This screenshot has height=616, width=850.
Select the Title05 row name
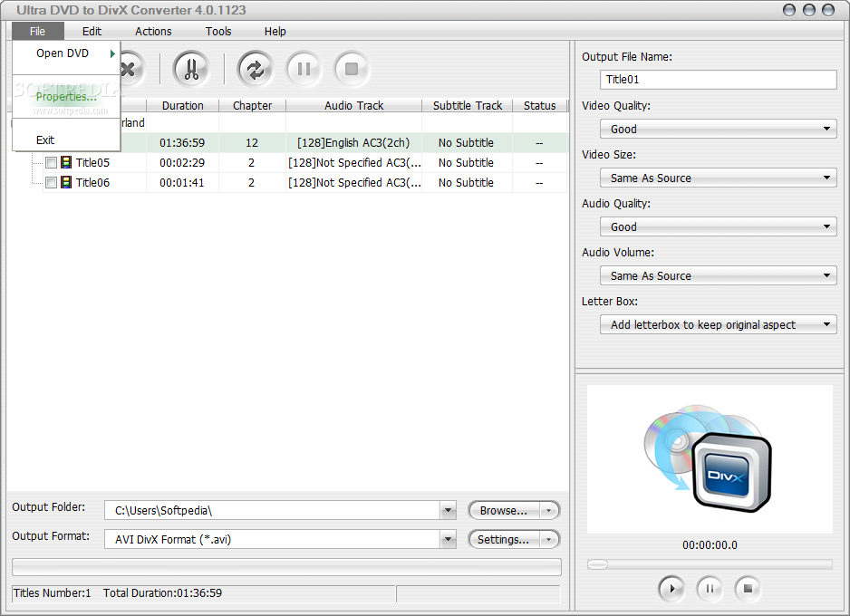click(92, 162)
